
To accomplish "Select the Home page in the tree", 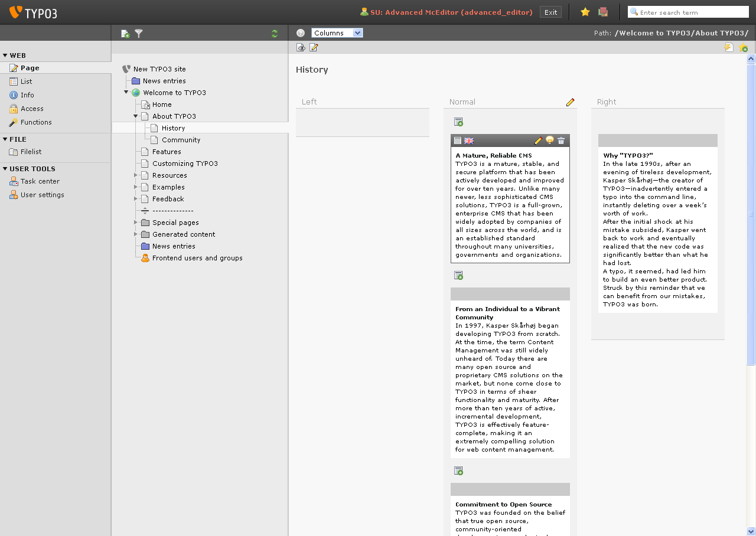I will click(162, 104).
